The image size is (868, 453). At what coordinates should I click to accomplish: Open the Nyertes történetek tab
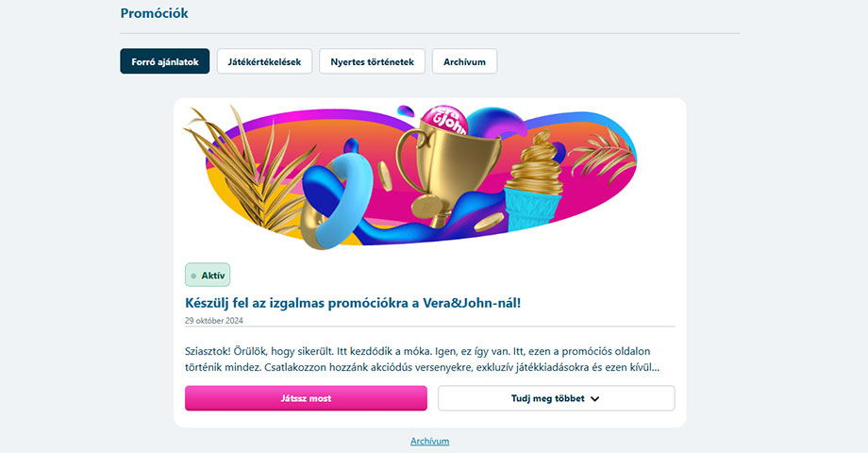click(372, 61)
